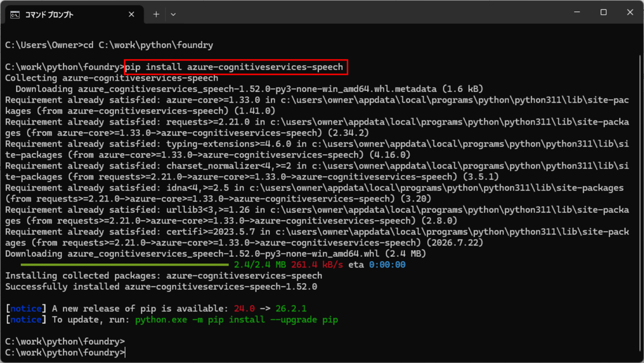Click the 'python.exe -m pip install --upgrade pip' command
Viewport: 644px width, 363px height.
tap(236, 320)
